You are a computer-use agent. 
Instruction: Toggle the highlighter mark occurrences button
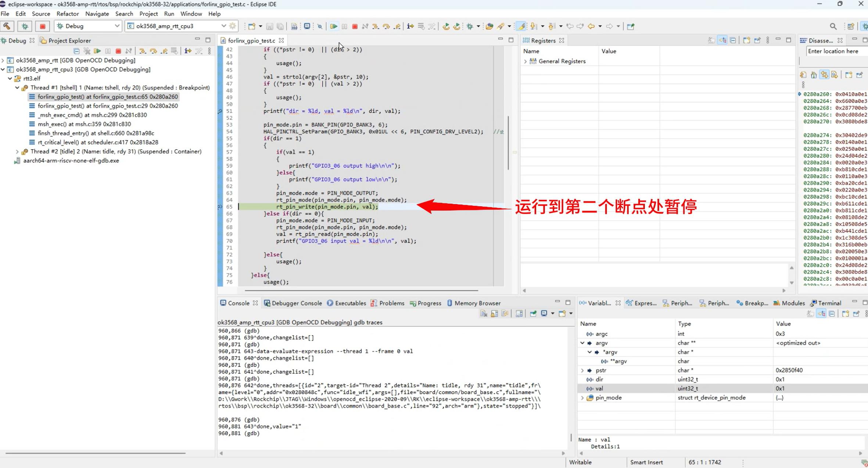521,26
